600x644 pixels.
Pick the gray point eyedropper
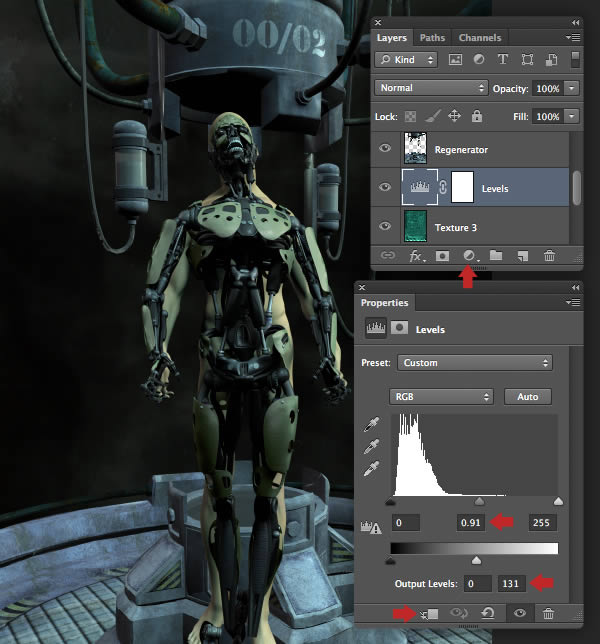point(371,446)
